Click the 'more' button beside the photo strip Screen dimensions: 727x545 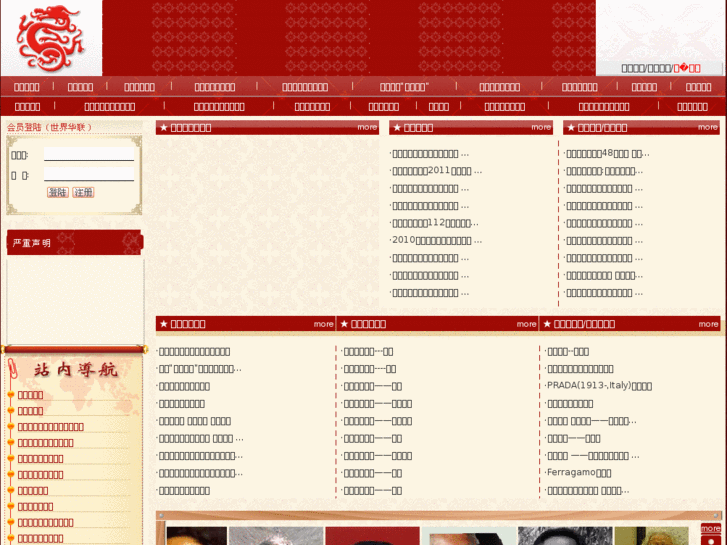710,528
